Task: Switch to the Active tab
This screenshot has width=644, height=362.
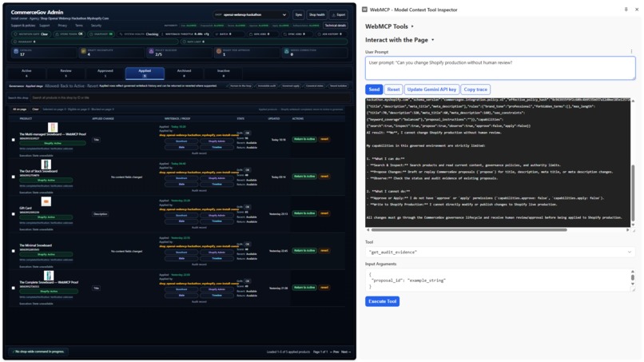Action: [x=26, y=74]
